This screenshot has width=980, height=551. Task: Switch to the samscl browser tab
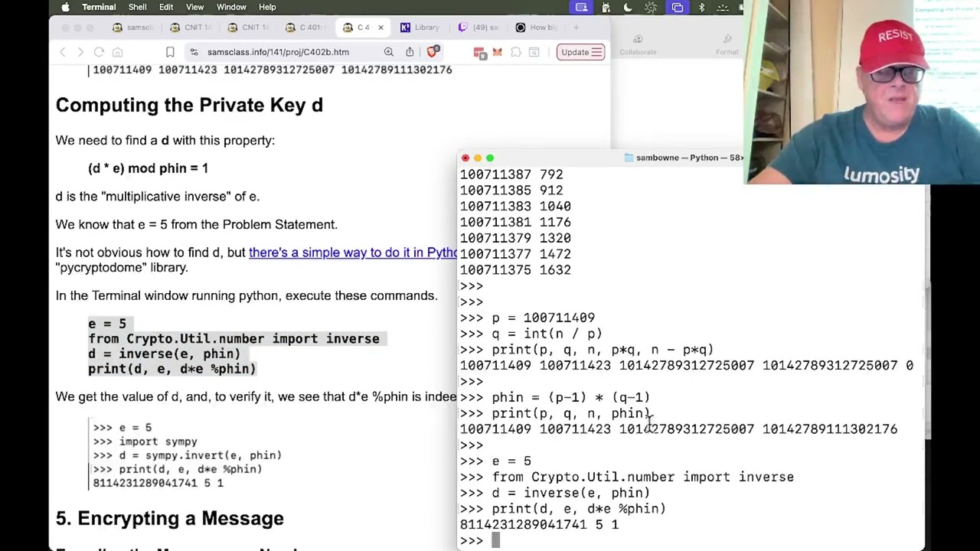(132, 28)
